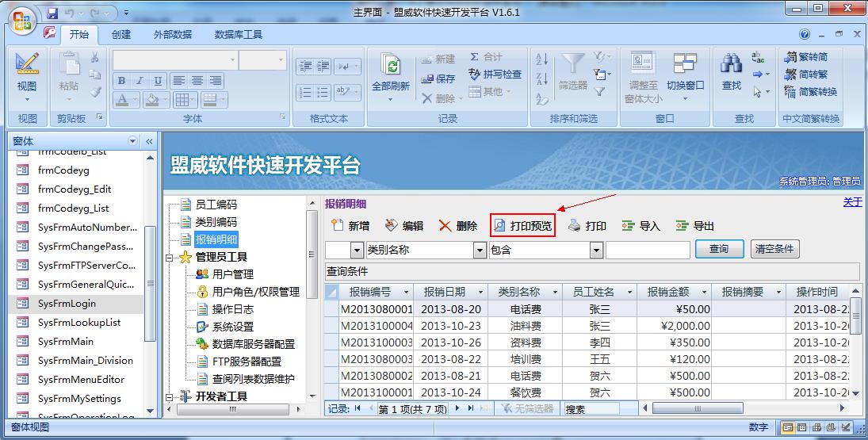The width and height of the screenshot is (868, 440).
Task: Click the 导入 import button
Action: tap(641, 226)
